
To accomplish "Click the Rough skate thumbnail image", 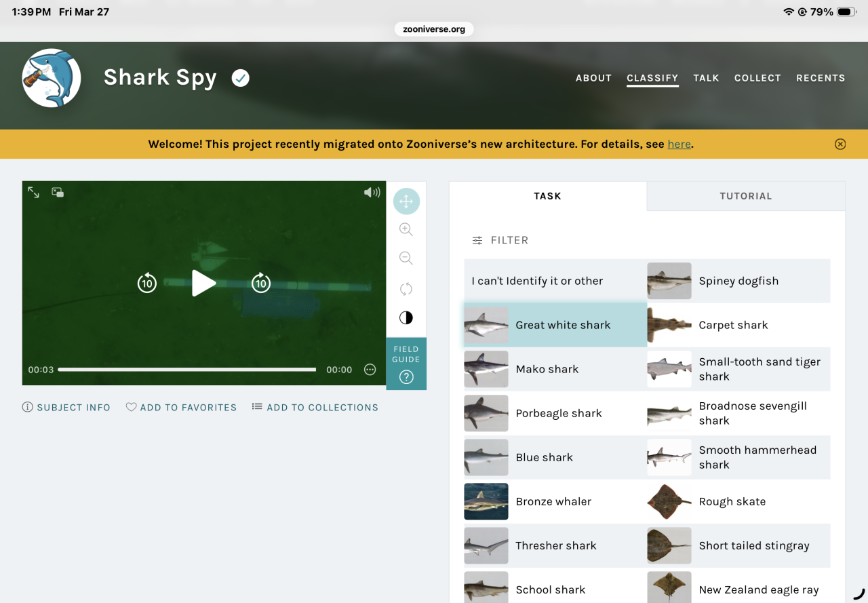I will (x=669, y=501).
